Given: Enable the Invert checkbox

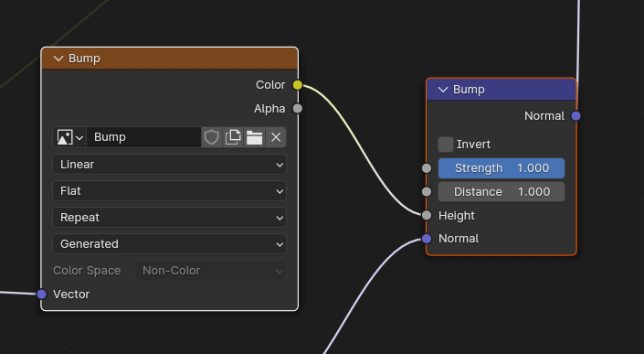Looking at the screenshot, I should click(x=446, y=145).
